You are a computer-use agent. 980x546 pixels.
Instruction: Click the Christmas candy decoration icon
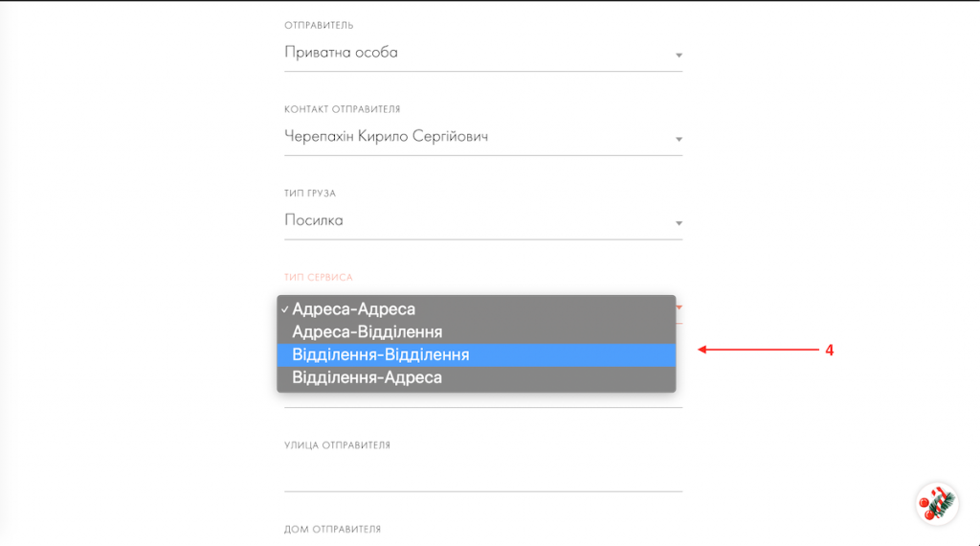936,503
